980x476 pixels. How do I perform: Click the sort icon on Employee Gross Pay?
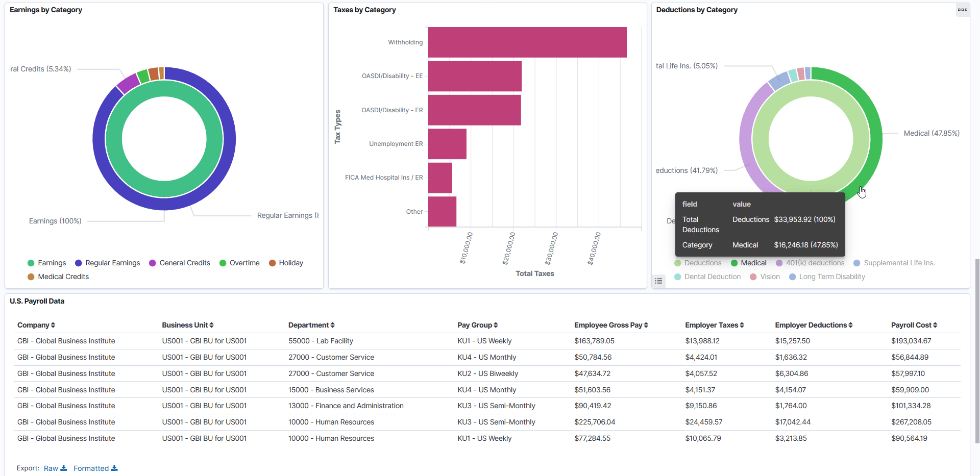click(x=646, y=325)
